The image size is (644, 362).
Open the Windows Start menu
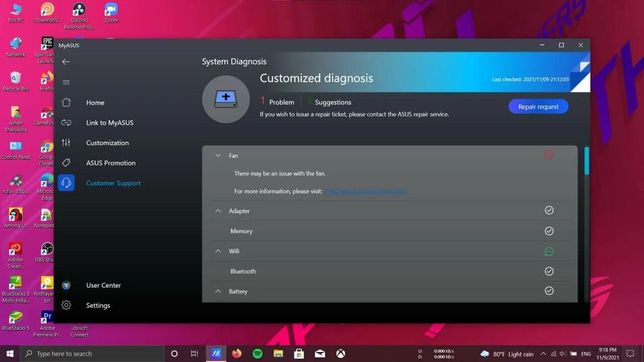click(x=10, y=353)
